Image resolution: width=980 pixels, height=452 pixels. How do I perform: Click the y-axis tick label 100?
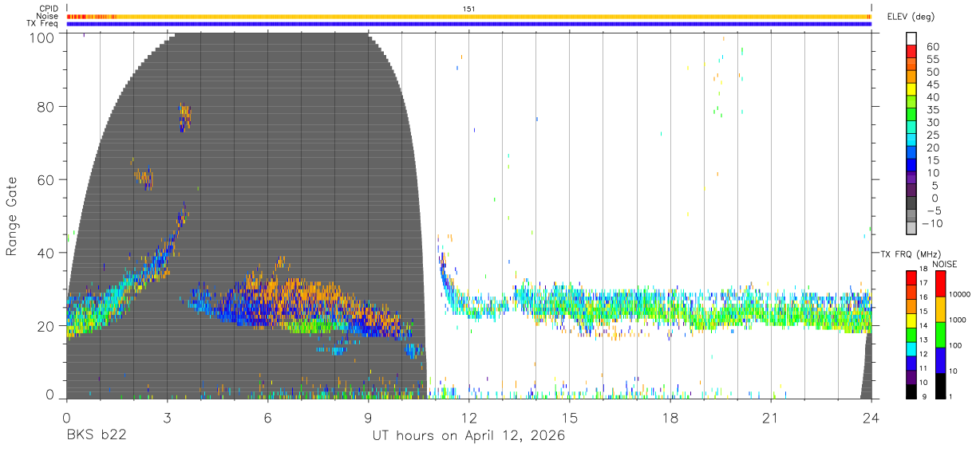pyautogui.click(x=41, y=37)
